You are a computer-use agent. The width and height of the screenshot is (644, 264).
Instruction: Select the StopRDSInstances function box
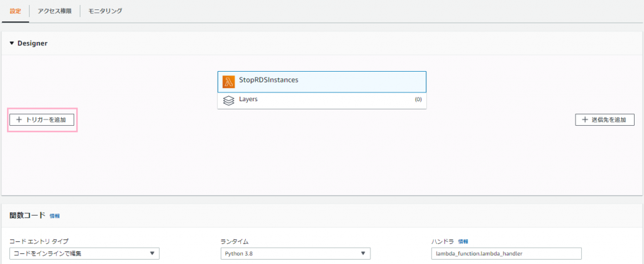coord(322,82)
